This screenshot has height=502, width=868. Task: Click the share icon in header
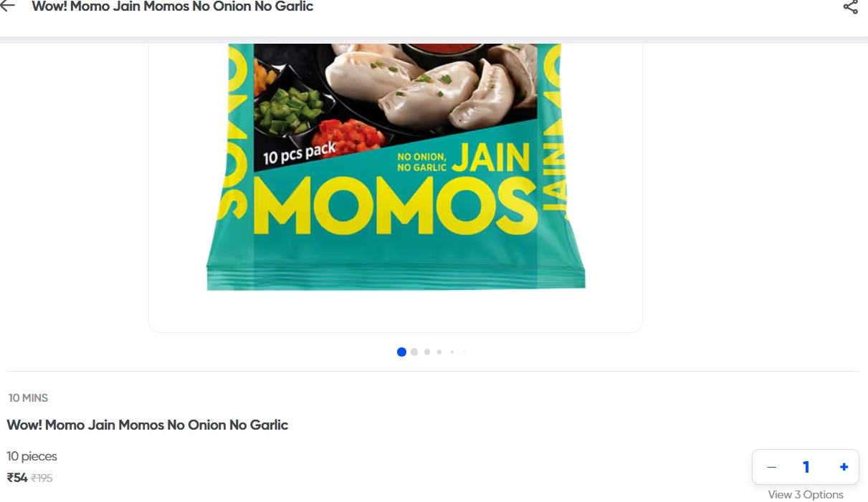850,7
